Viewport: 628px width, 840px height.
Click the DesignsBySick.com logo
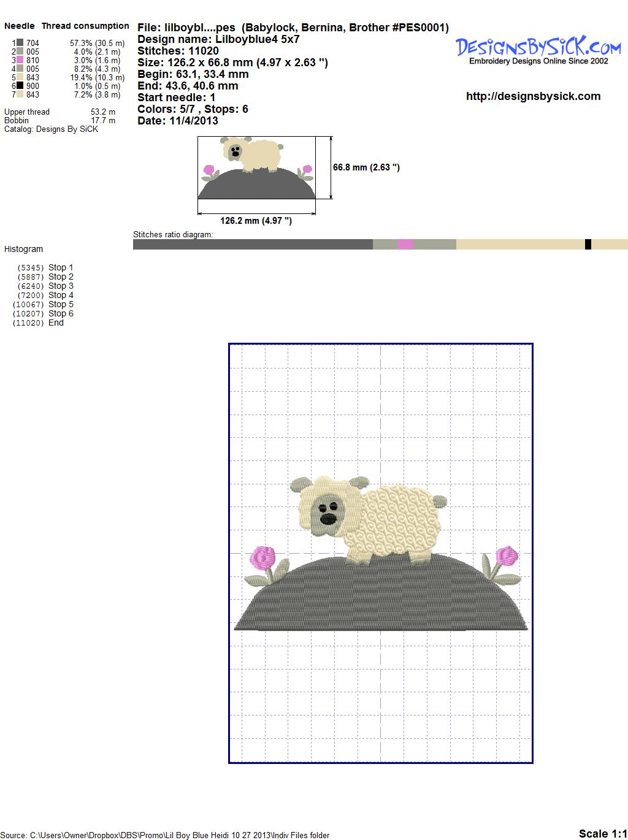[538, 49]
